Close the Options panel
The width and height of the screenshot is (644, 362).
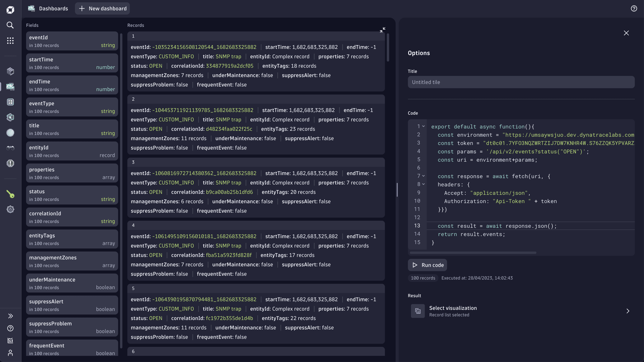626,33
